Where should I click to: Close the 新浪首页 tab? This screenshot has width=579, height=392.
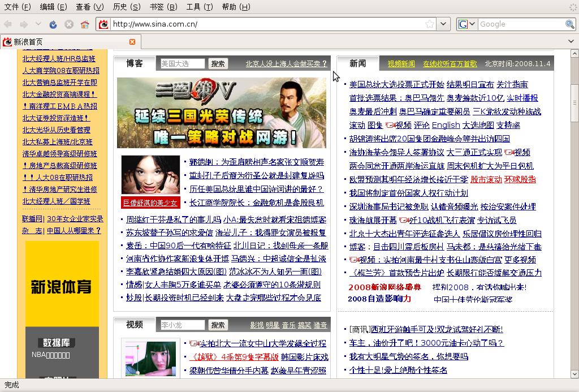[x=132, y=42]
